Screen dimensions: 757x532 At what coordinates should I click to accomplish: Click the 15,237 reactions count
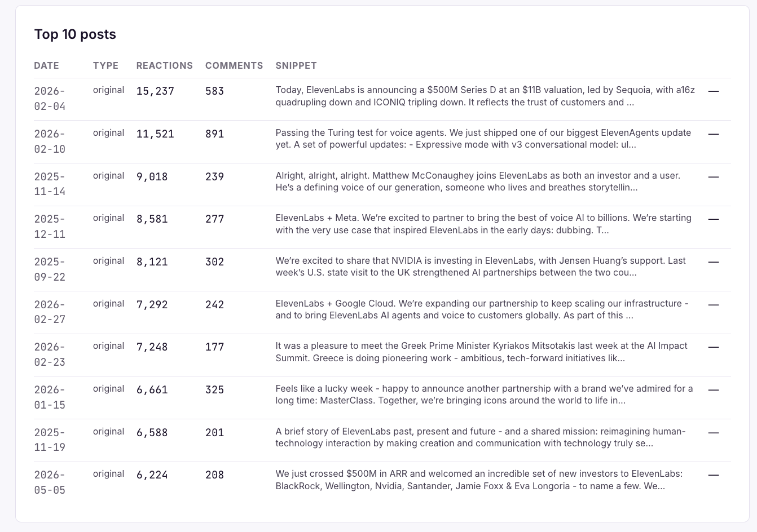coord(155,91)
